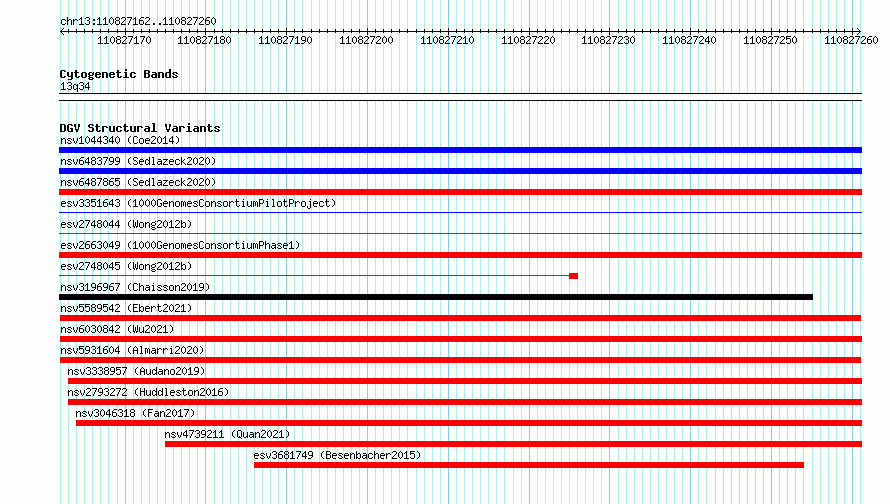
Task: Click the red bar under esv3681749
Action: tap(529, 465)
